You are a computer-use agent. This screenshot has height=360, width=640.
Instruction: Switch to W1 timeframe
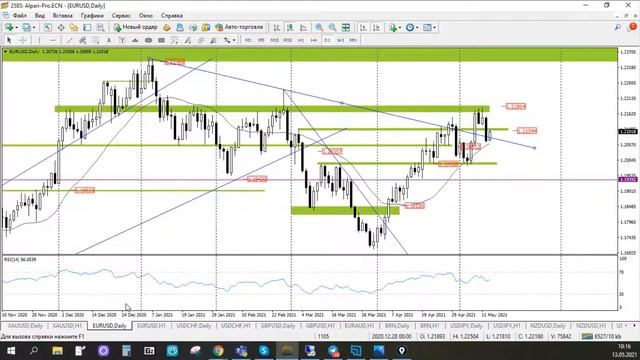(340, 40)
